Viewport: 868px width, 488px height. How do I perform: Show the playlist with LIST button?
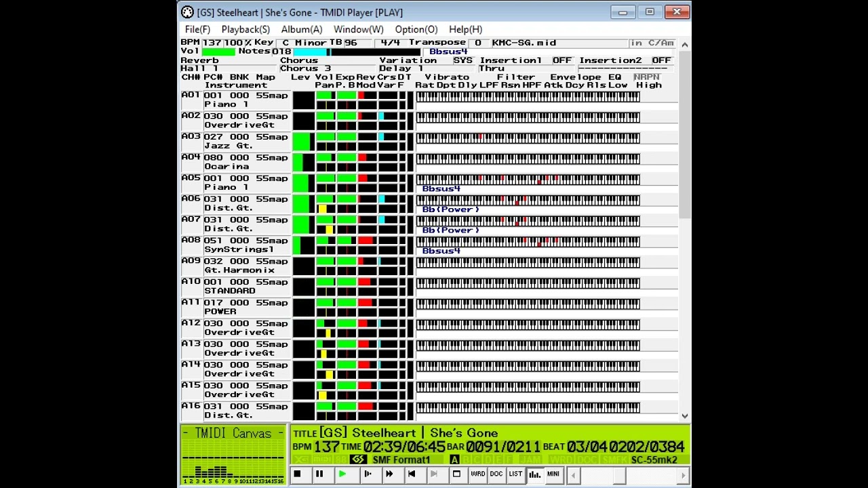pyautogui.click(x=515, y=474)
